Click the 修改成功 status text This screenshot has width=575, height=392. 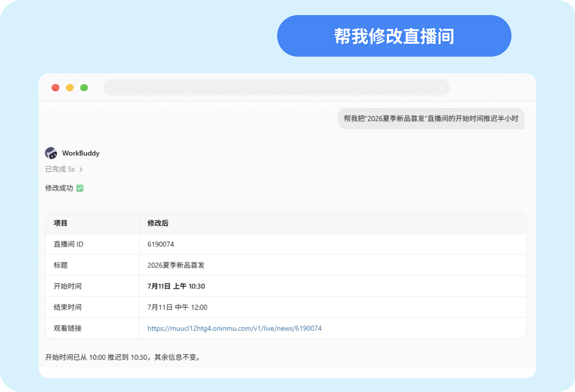pos(59,188)
